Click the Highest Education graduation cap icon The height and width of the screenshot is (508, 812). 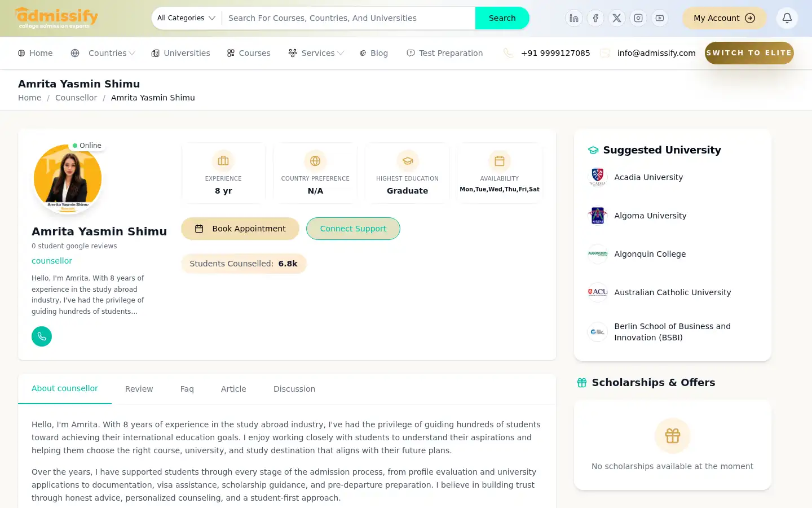click(x=407, y=161)
